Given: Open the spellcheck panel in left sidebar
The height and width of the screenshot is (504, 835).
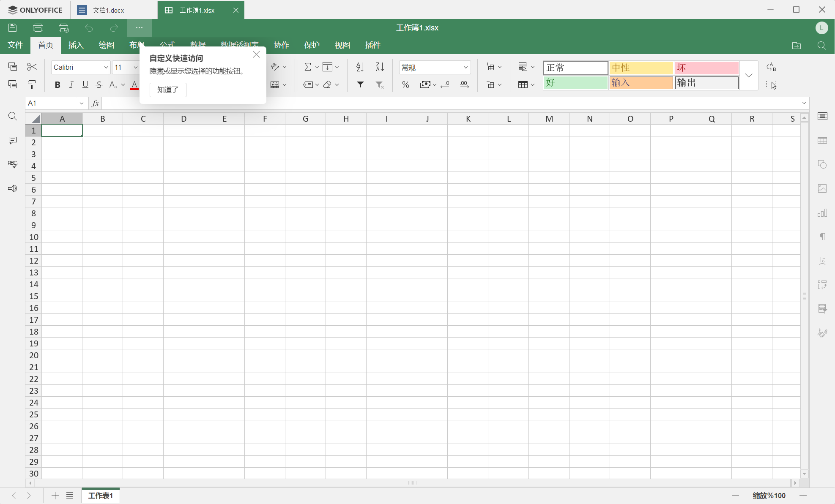Looking at the screenshot, I should (13, 164).
